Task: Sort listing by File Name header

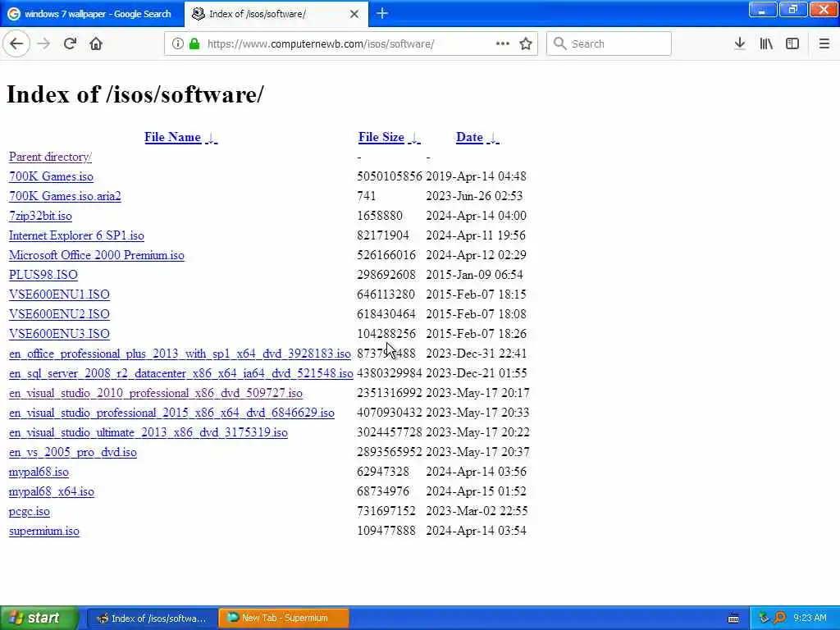Action: pos(172,137)
